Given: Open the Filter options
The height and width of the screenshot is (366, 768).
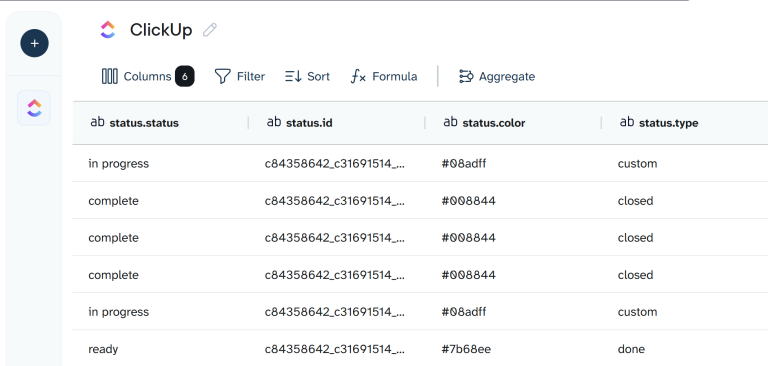Looking at the screenshot, I should 240,76.
